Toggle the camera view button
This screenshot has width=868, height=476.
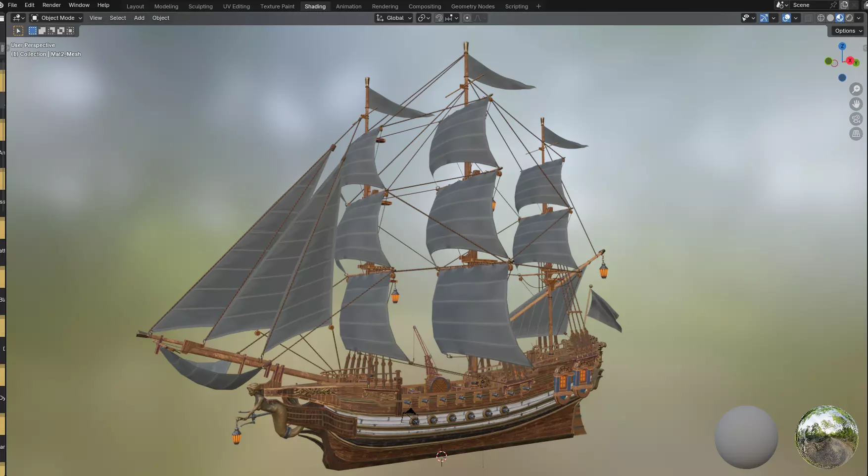coord(856,119)
